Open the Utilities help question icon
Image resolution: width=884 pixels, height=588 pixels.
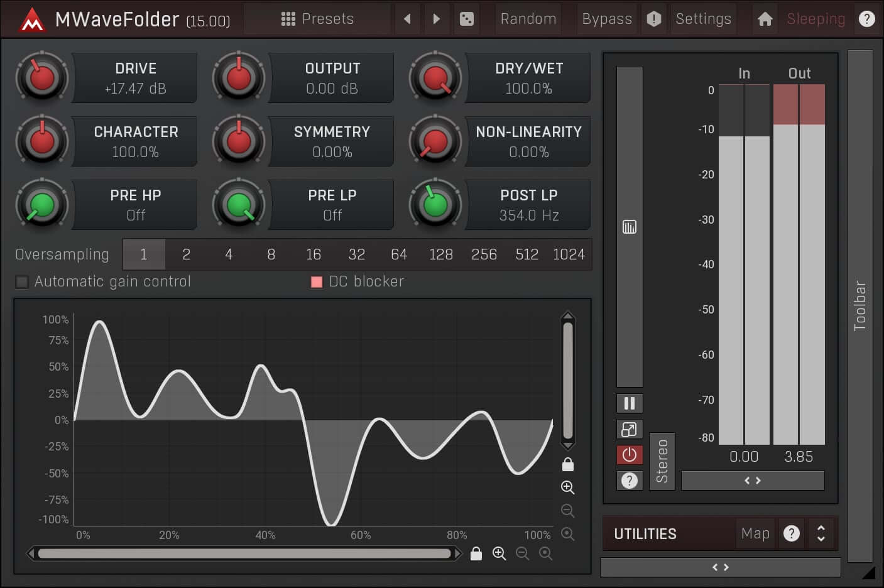click(792, 534)
